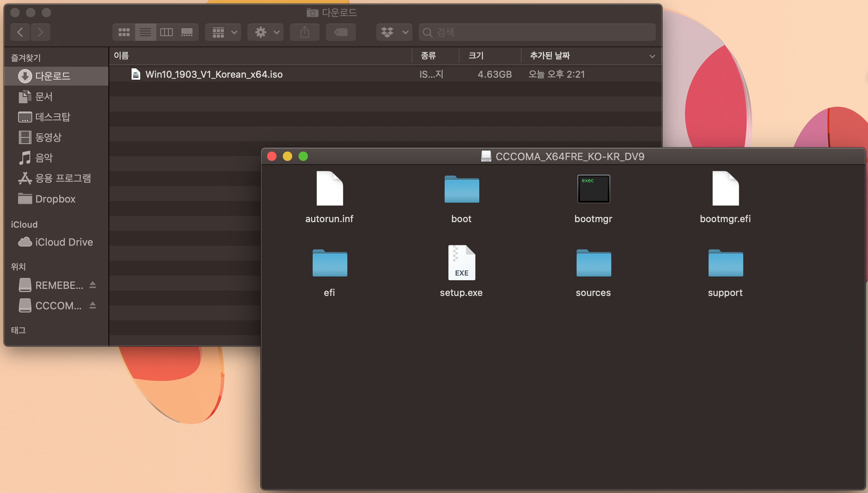Screen dimensions: 868x493
Task: Open iCloud Drive in the sidebar
Action: [x=56, y=242]
